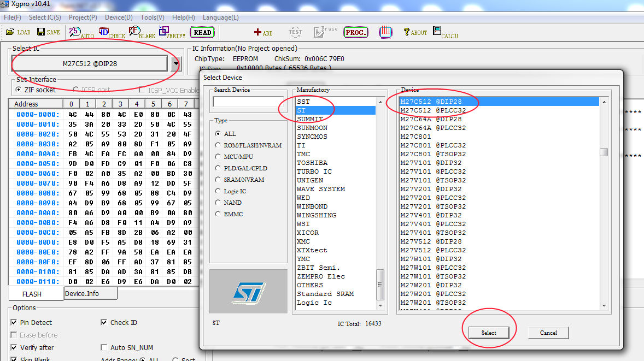Choose Logic IC device type
644x361 pixels.
(x=218, y=191)
